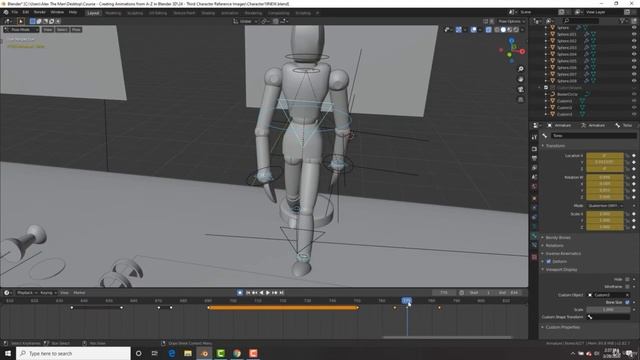The height and width of the screenshot is (360, 640).
Task: Open the Keying menu in the timeline
Action: 48,293
